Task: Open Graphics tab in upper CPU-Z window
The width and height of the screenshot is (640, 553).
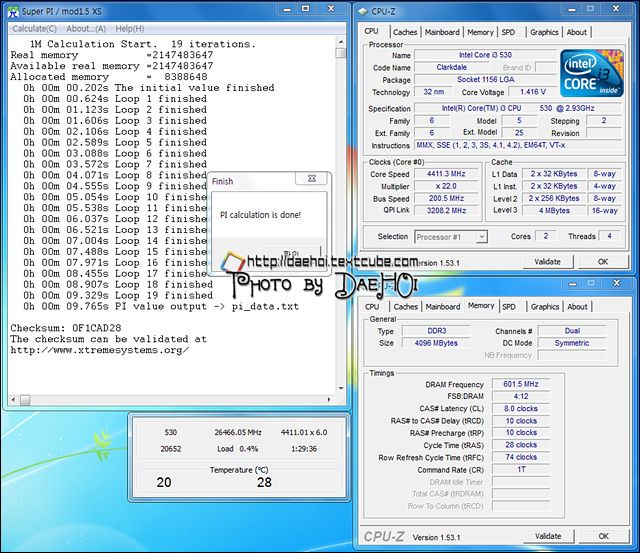Action: (544, 32)
